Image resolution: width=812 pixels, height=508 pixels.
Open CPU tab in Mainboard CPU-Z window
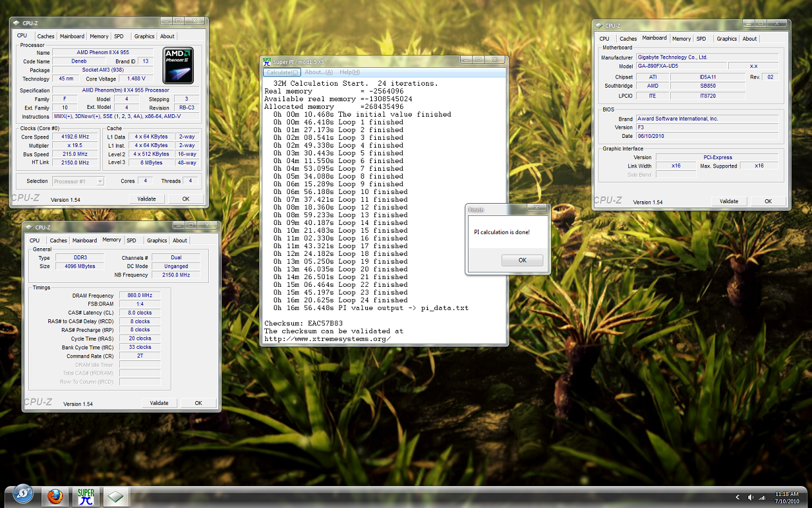604,39
